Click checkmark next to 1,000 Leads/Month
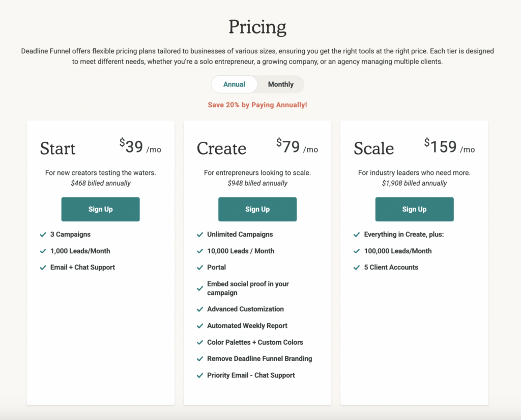521x420 pixels. tap(43, 251)
